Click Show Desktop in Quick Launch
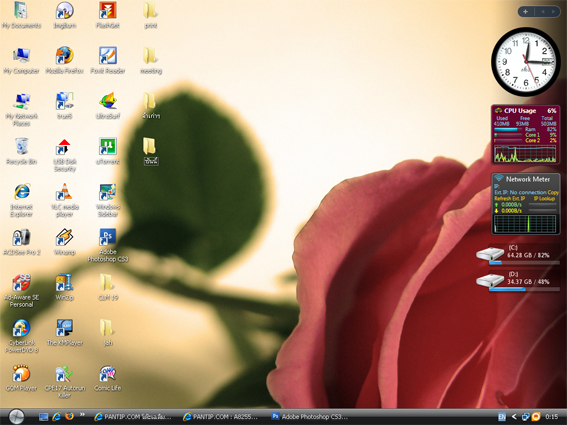 pyautogui.click(x=43, y=417)
